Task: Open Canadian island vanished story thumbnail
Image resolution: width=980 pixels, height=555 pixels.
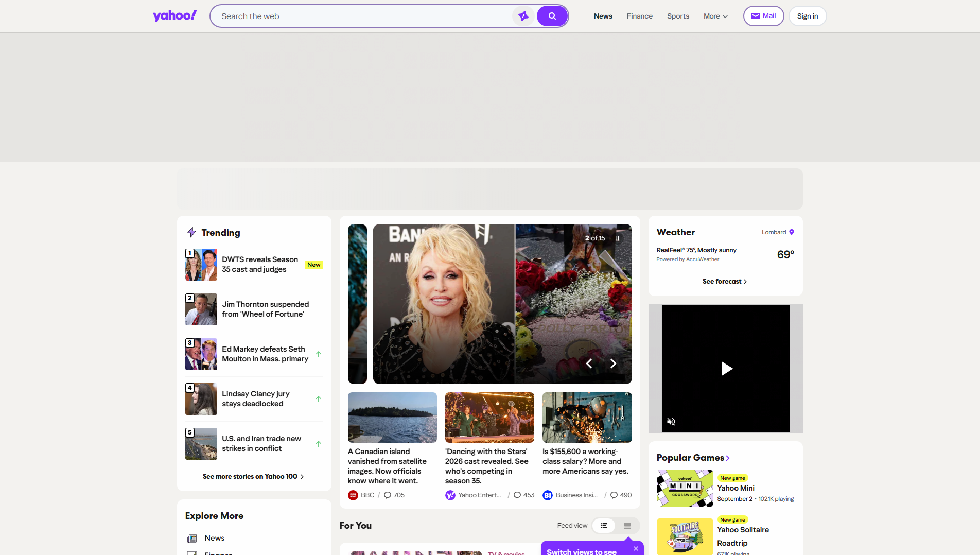Action: tap(392, 418)
